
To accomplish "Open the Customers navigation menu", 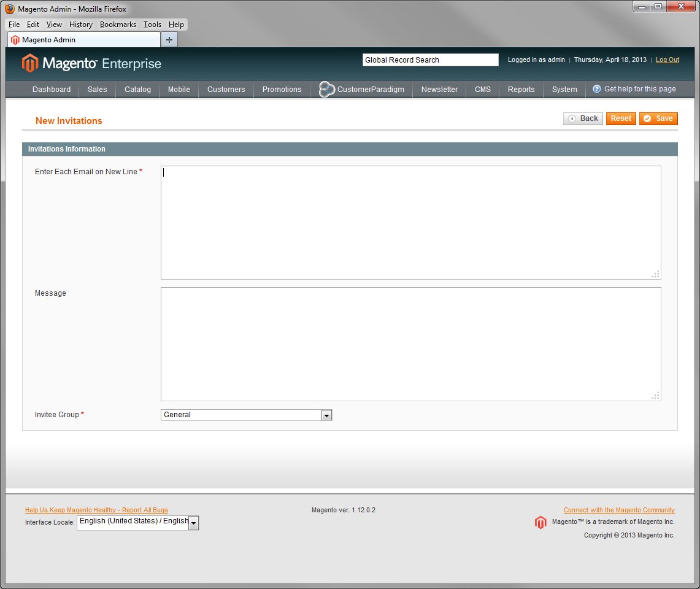I will [226, 90].
